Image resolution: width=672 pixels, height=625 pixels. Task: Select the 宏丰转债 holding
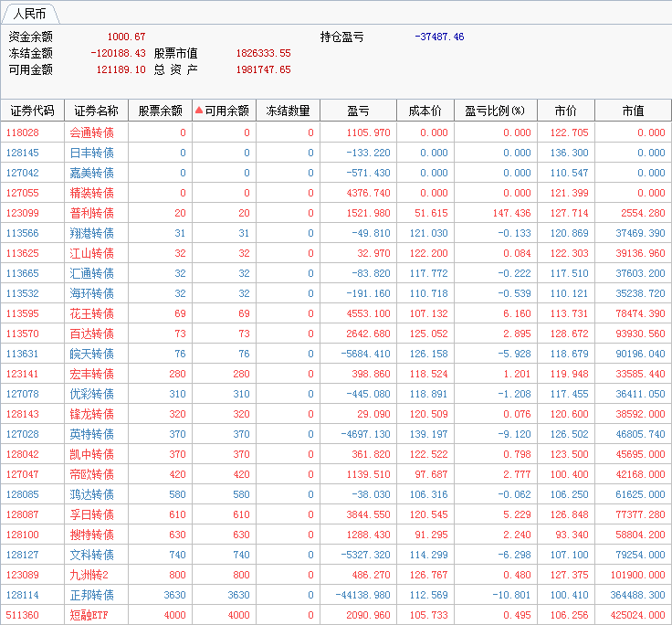(x=91, y=374)
